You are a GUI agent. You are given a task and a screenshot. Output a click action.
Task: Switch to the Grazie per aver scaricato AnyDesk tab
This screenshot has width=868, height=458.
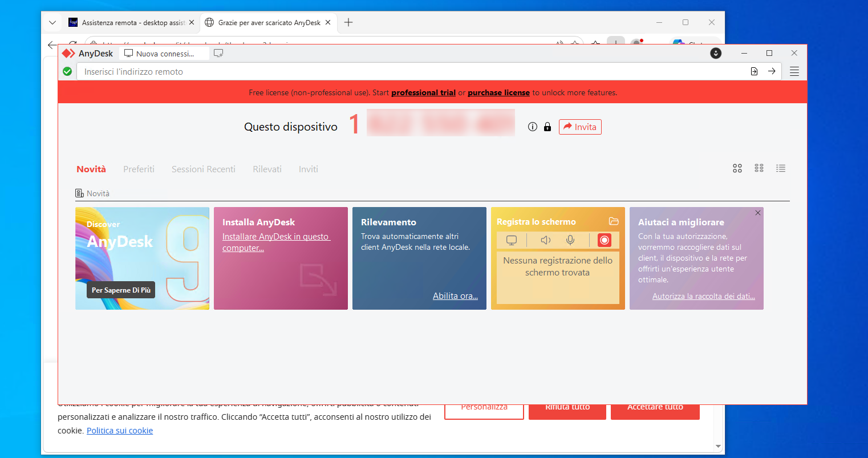coord(268,22)
